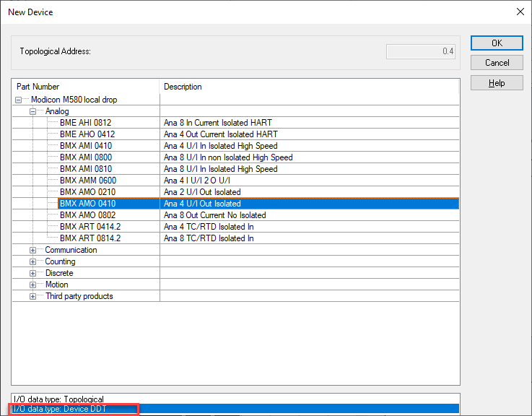This screenshot has height=416, width=532.
Task: Click 'Ana 8 TC/RTD Isolated In' description
Action: pos(209,238)
